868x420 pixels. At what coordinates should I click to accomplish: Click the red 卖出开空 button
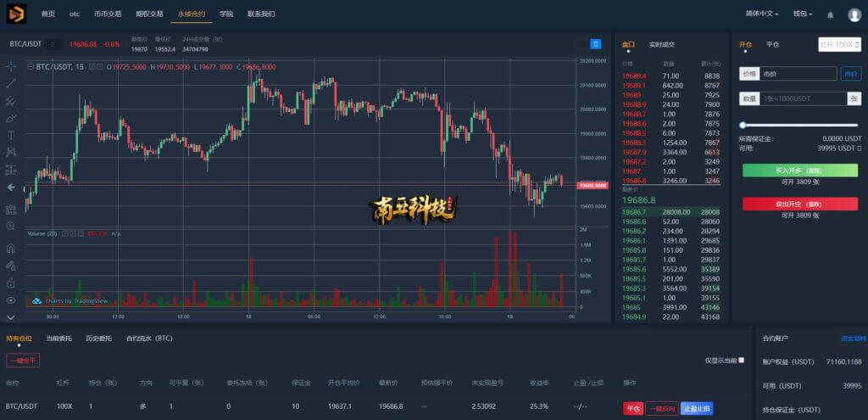tap(800, 204)
